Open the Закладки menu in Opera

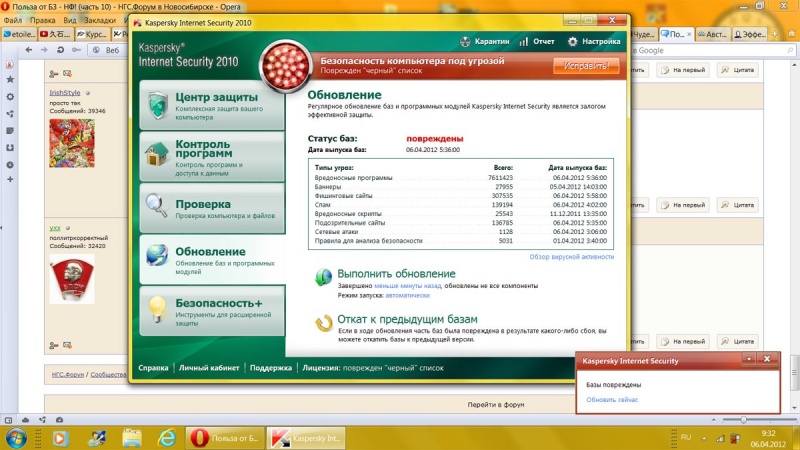(99, 20)
